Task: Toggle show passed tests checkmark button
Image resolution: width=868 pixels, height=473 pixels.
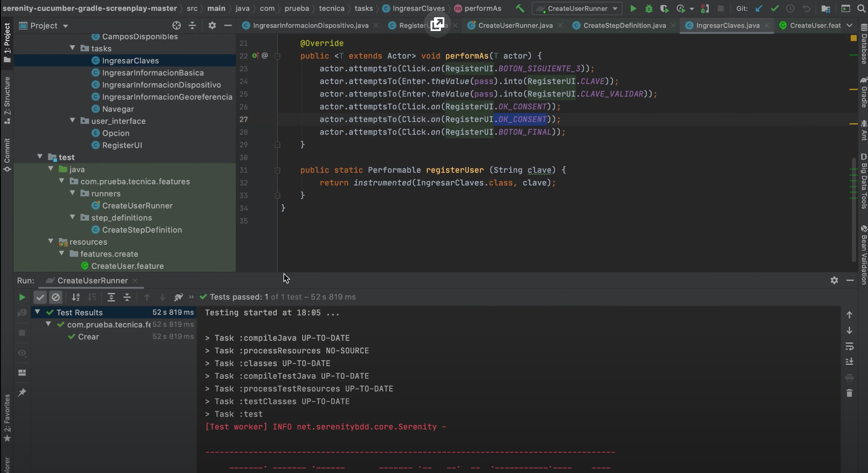Action: (x=40, y=297)
